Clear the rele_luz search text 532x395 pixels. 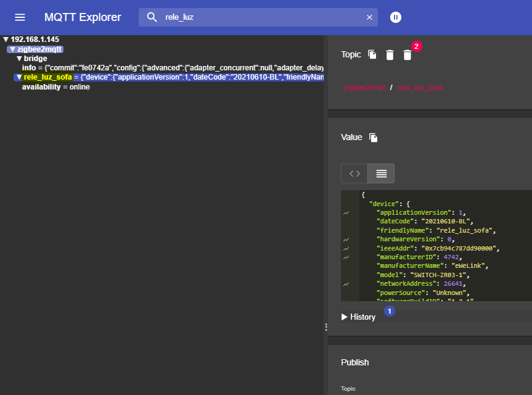(x=369, y=17)
